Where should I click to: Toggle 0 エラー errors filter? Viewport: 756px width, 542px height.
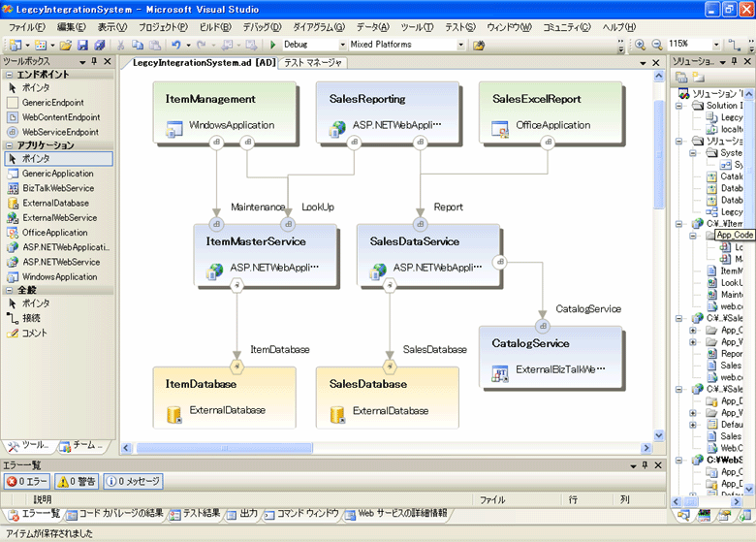26,481
